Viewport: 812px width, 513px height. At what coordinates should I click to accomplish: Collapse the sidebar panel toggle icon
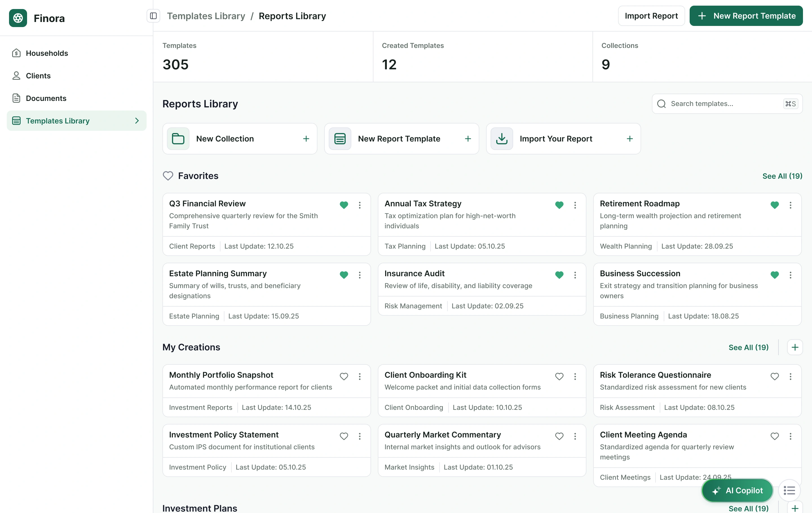153,16
